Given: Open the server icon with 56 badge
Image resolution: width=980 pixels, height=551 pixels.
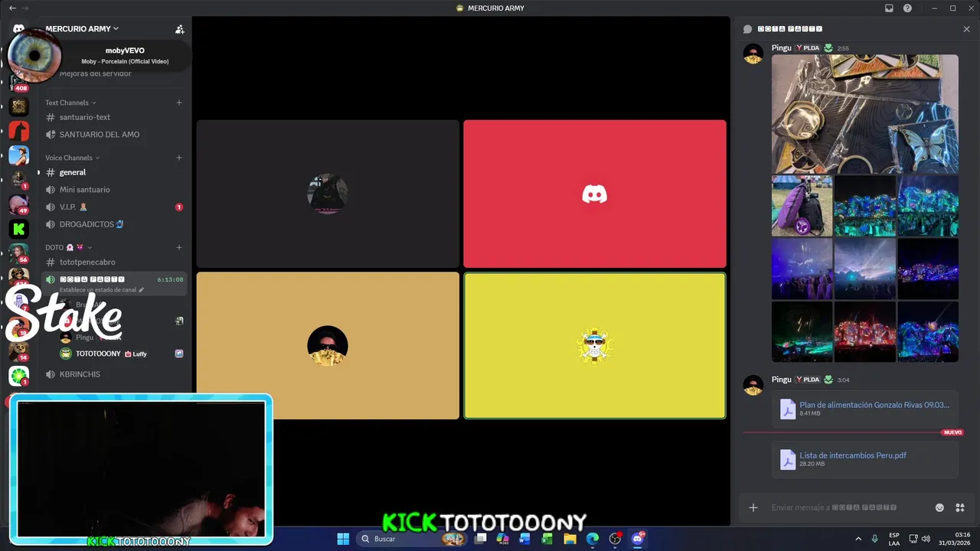Looking at the screenshot, I should click(19, 253).
